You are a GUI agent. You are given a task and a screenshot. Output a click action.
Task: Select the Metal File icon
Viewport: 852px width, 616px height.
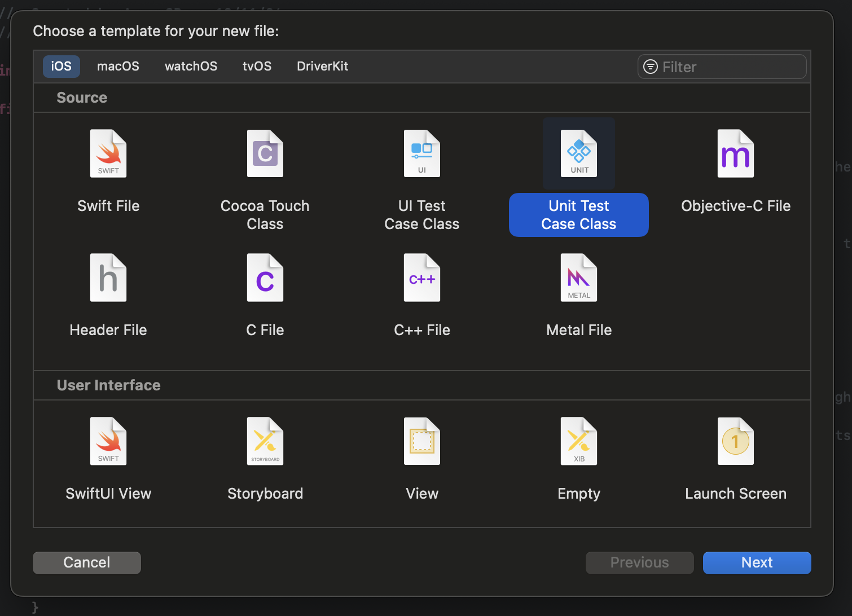(579, 278)
